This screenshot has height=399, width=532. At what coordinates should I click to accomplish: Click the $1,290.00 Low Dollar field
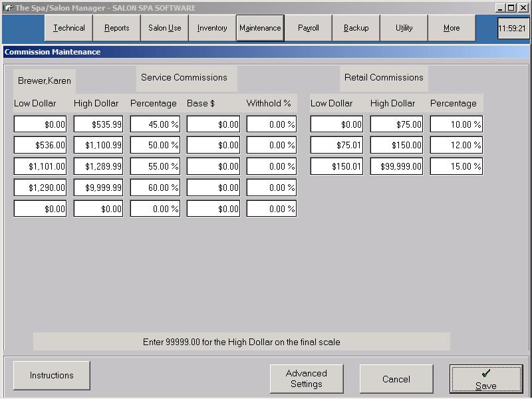click(x=41, y=188)
